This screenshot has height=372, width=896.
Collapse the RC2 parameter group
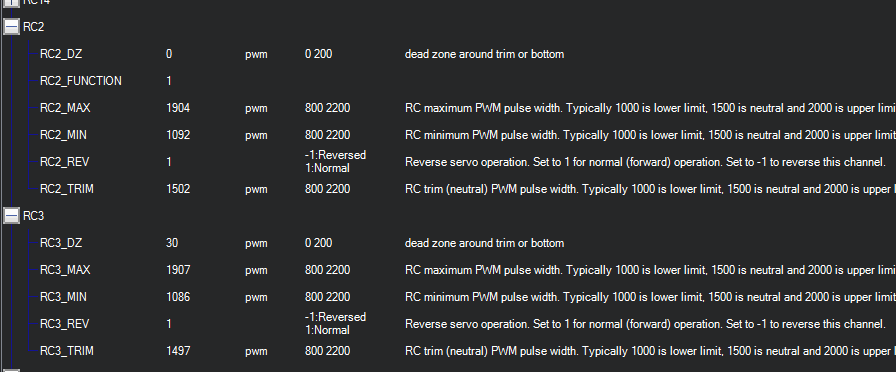[x=11, y=27]
